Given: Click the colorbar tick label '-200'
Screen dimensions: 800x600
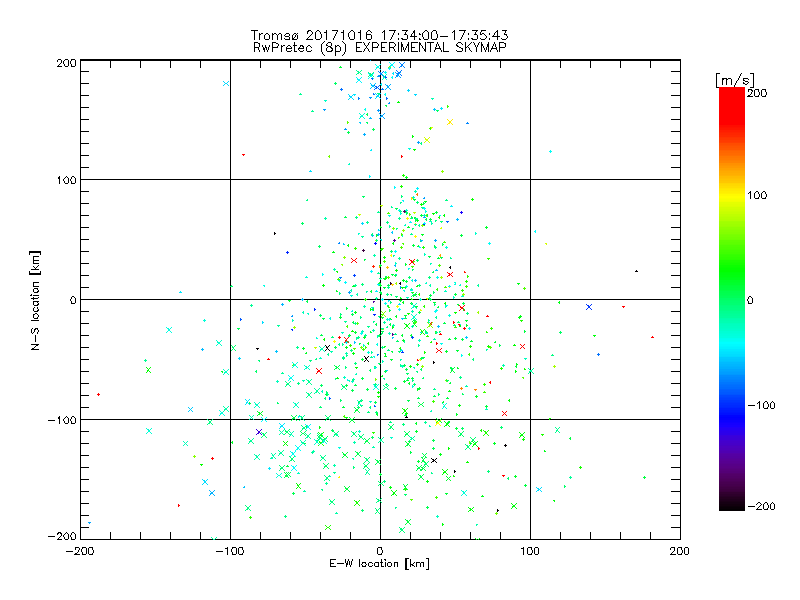Looking at the screenshot, I should pyautogui.click(x=761, y=506).
